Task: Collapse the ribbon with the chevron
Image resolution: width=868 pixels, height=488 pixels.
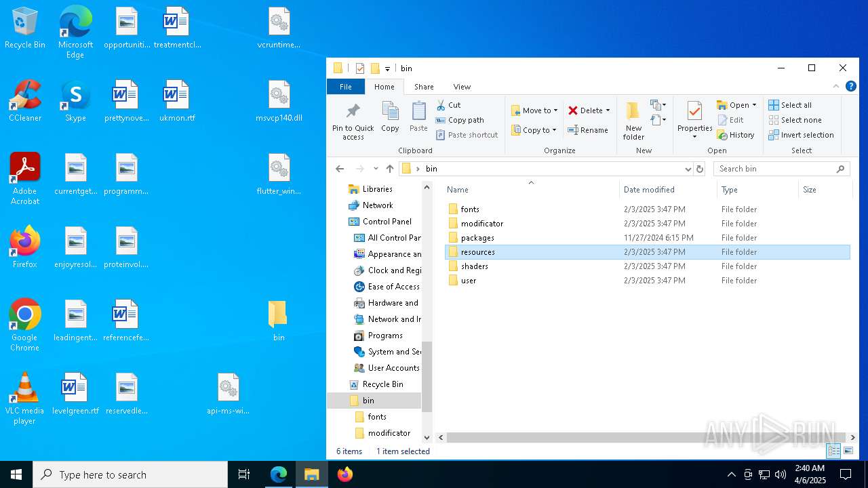Action: [836, 86]
